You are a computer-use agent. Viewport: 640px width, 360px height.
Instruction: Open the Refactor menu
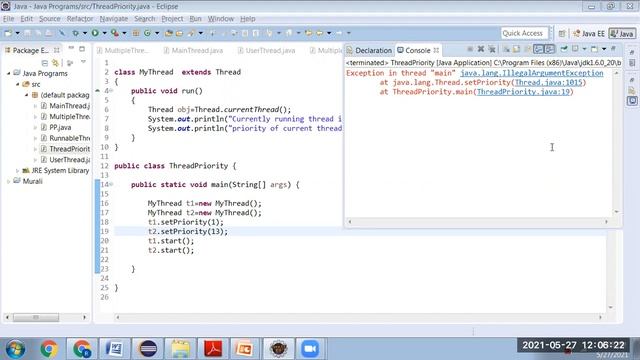pyautogui.click(x=80, y=19)
